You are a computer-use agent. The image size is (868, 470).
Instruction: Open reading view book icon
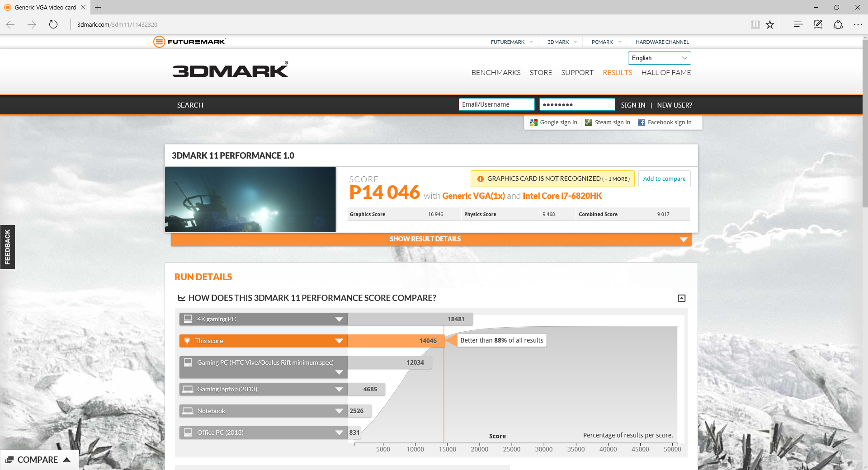[755, 24]
